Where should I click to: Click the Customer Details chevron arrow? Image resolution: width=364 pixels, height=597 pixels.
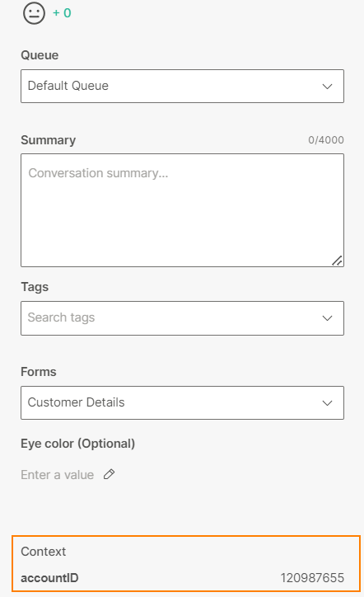tap(328, 403)
